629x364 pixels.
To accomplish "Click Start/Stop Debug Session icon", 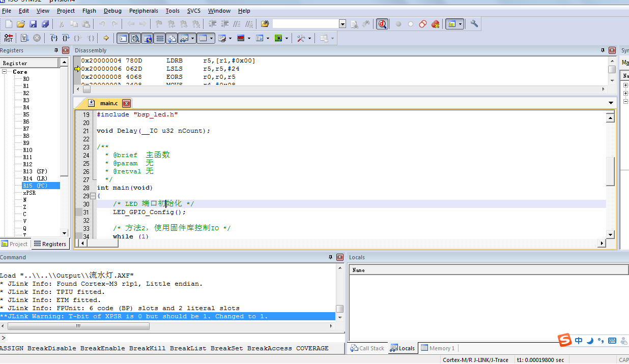I will pyautogui.click(x=382, y=24).
